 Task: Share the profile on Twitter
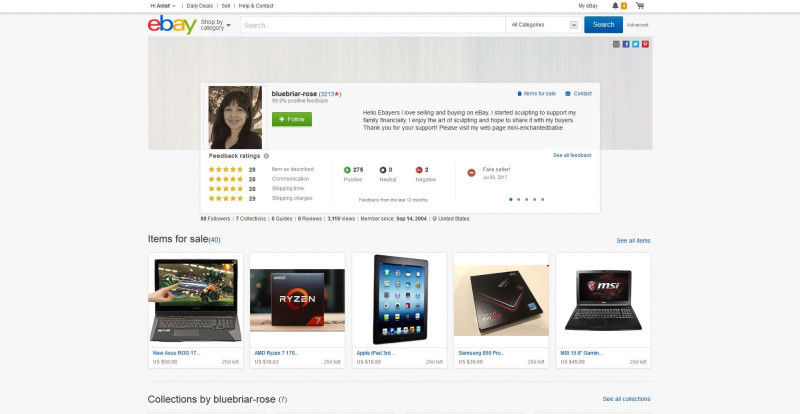coord(636,44)
